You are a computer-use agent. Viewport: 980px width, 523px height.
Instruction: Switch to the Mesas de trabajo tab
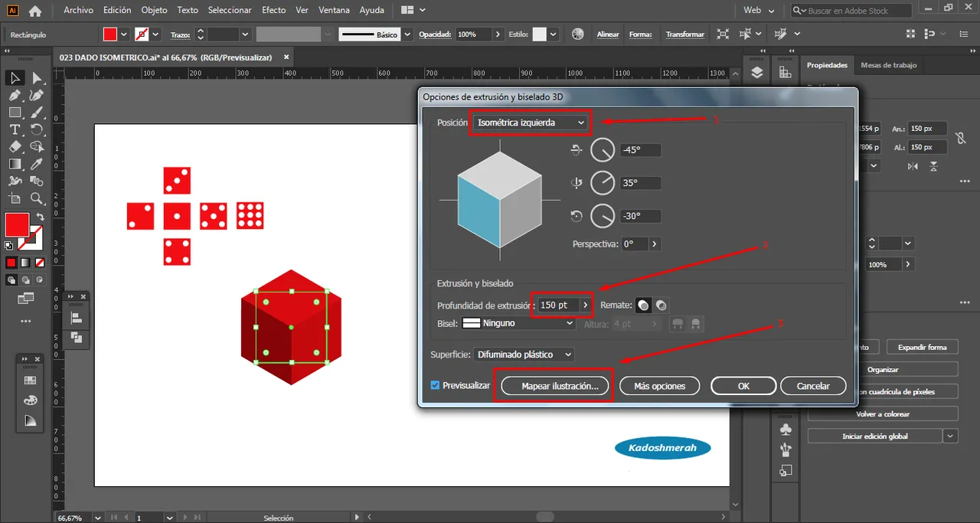[888, 65]
